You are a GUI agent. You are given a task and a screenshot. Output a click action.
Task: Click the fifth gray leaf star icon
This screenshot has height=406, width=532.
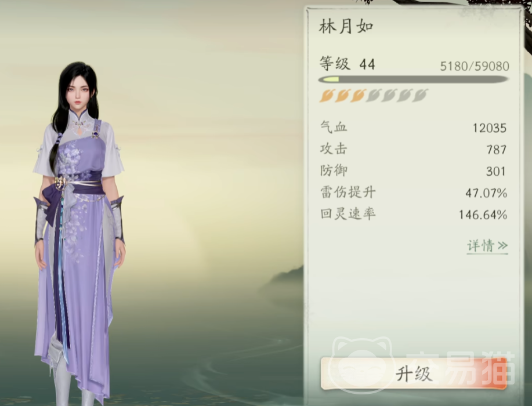pyautogui.click(x=389, y=96)
